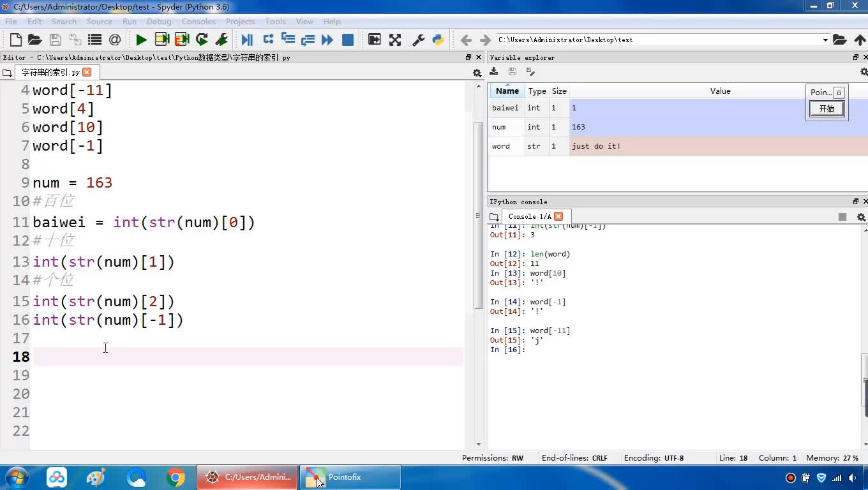Click Import data icon in Variable explorer

[x=494, y=71]
